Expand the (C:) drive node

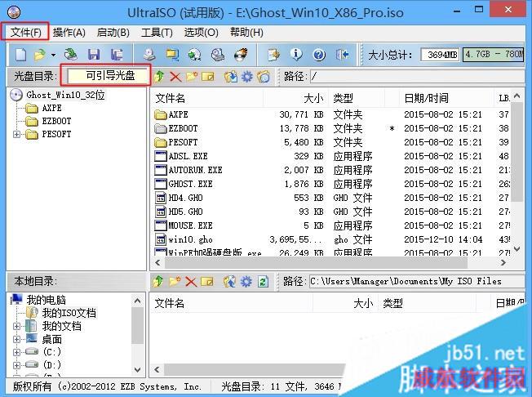point(16,352)
